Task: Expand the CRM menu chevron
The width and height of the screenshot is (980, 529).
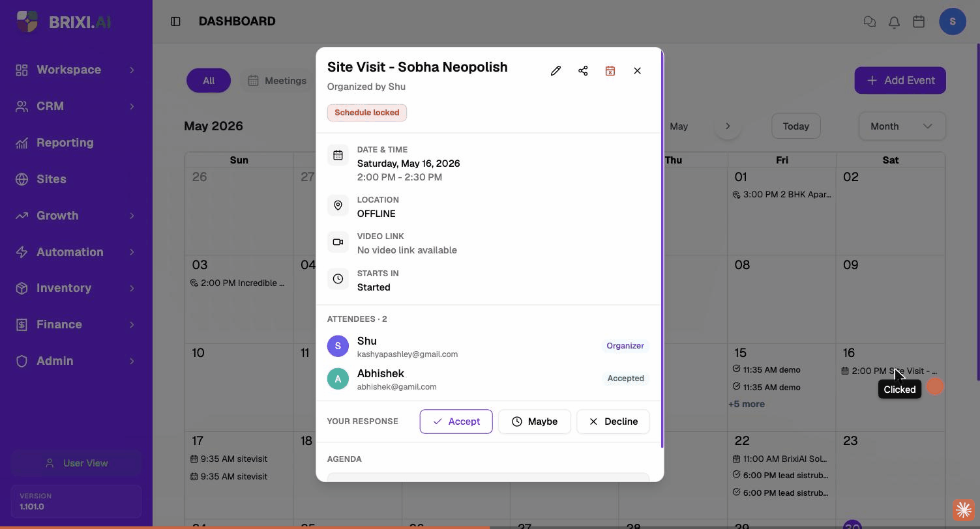Action: click(x=132, y=106)
